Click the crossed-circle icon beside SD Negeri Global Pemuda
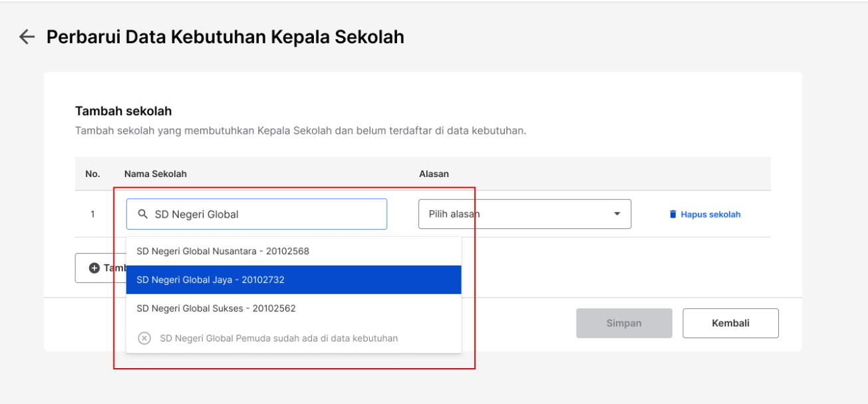The width and height of the screenshot is (868, 404). tap(144, 338)
